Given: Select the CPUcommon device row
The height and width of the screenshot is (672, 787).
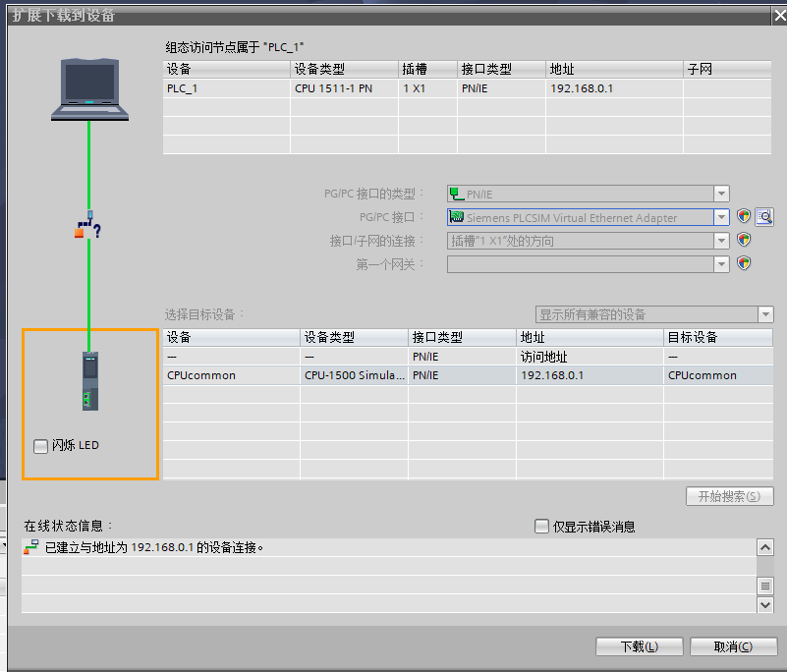Looking at the screenshot, I should tap(468, 375).
